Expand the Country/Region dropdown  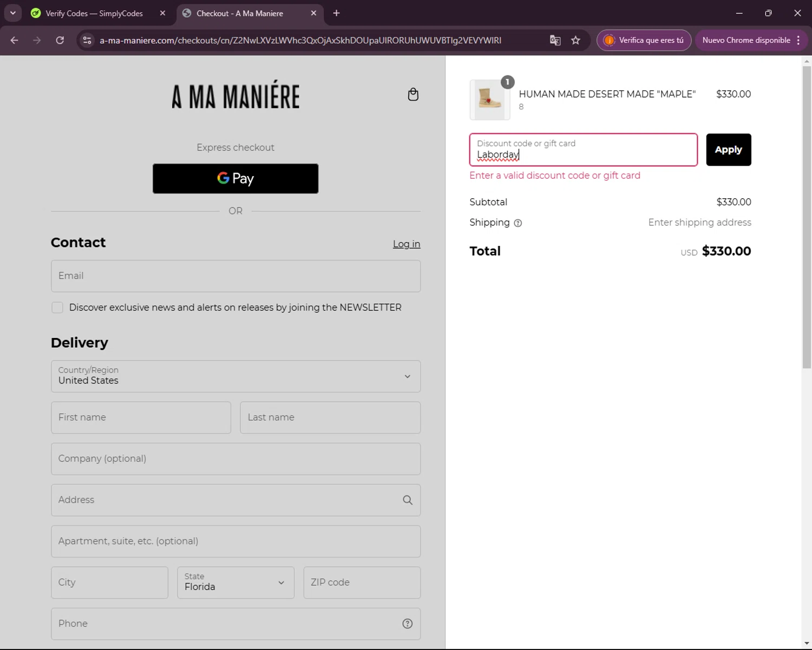[x=235, y=376]
